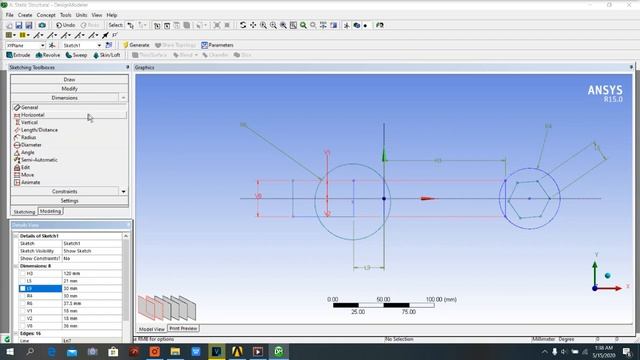Click the Save project icon
The image size is (640, 360).
(x=19, y=25)
